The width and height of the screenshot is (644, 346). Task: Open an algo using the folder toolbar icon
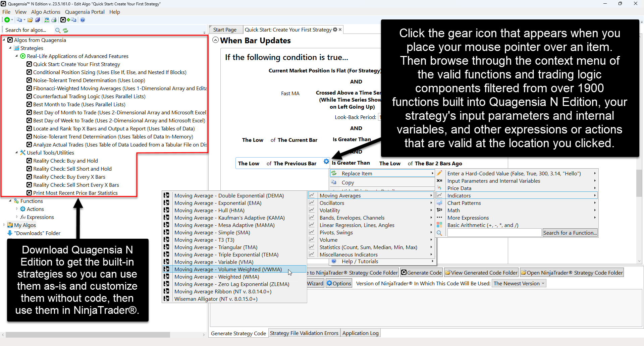click(x=30, y=20)
